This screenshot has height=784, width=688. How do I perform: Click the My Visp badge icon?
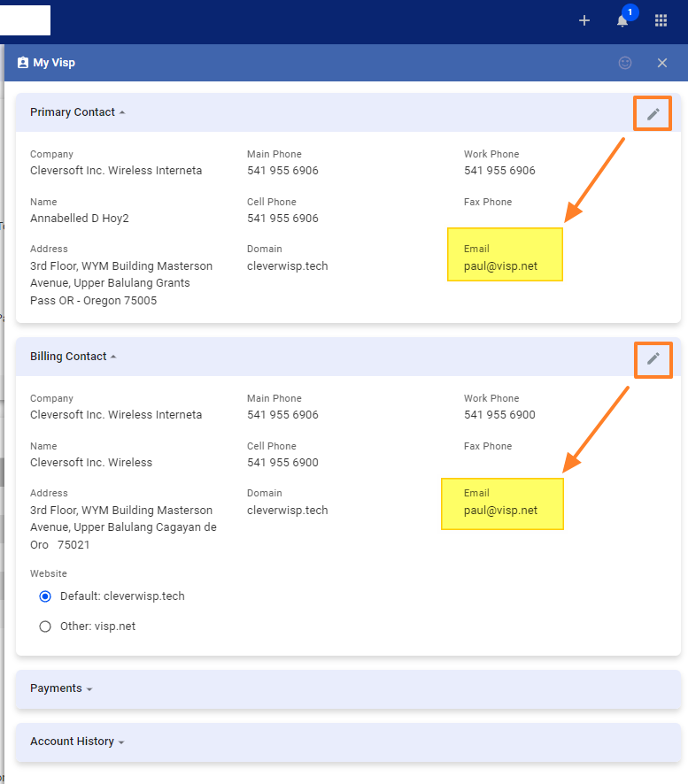tap(23, 63)
